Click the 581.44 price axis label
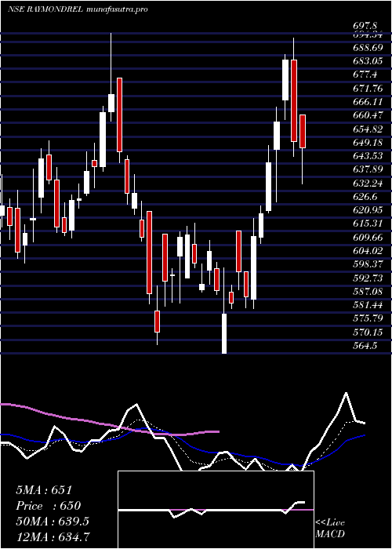The height and width of the screenshot is (549, 392). pyautogui.click(x=367, y=305)
